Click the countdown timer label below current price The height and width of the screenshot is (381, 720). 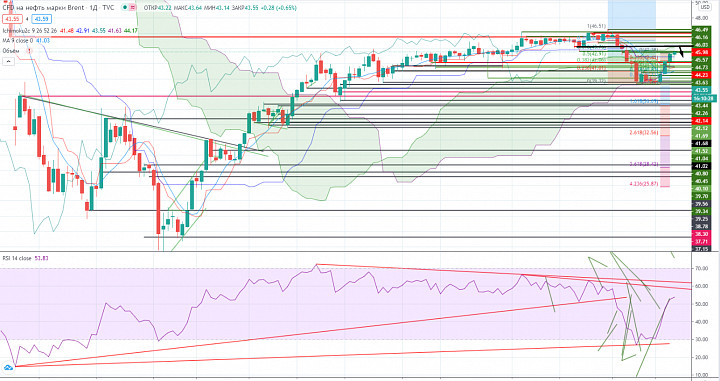[x=703, y=98]
